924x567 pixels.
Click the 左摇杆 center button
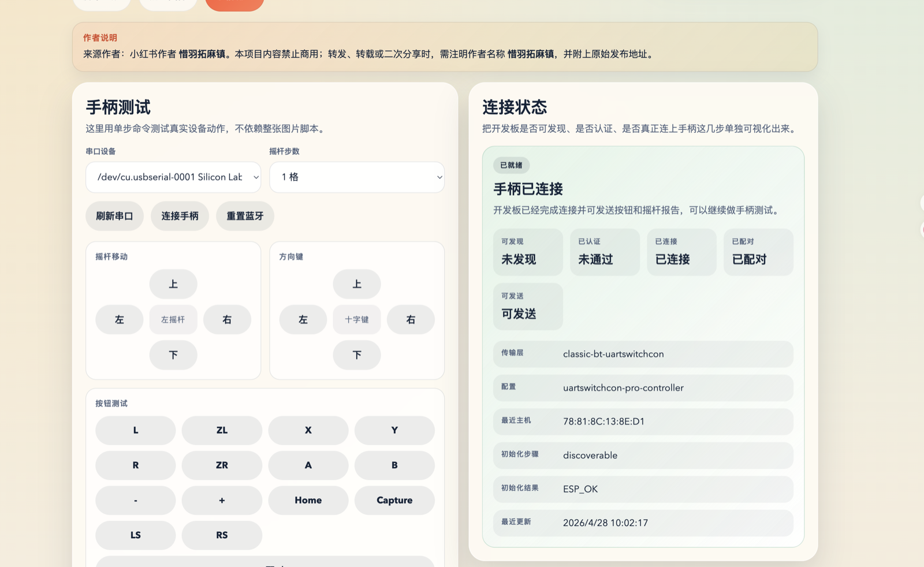(x=173, y=319)
